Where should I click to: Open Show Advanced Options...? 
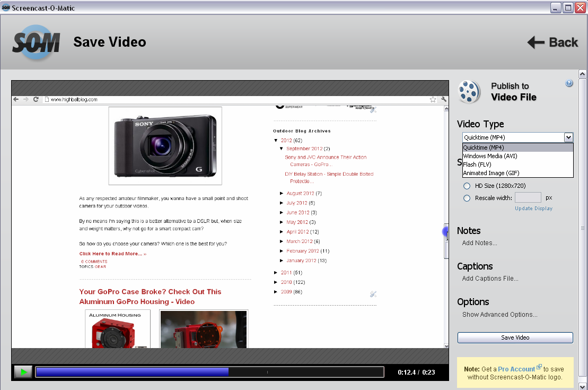499,315
